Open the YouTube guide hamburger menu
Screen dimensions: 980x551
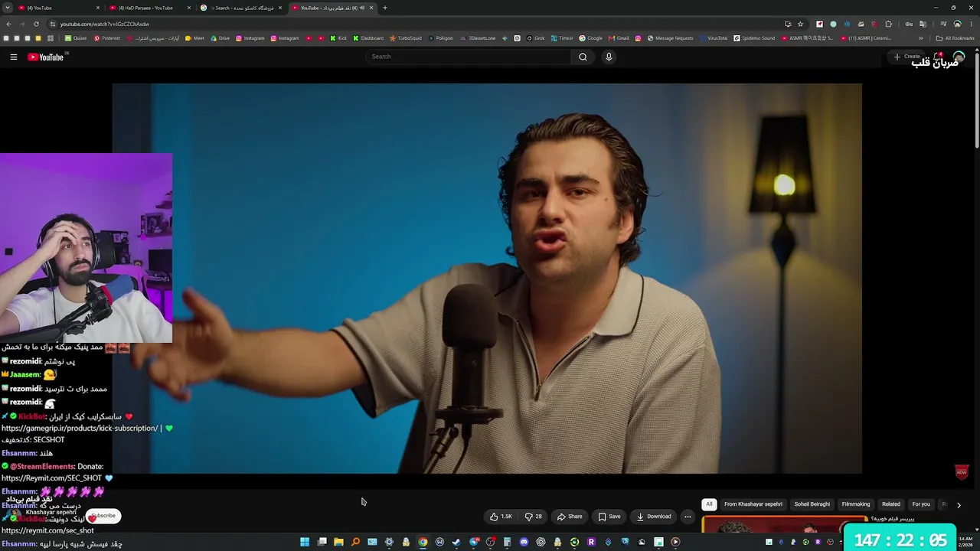coord(13,57)
